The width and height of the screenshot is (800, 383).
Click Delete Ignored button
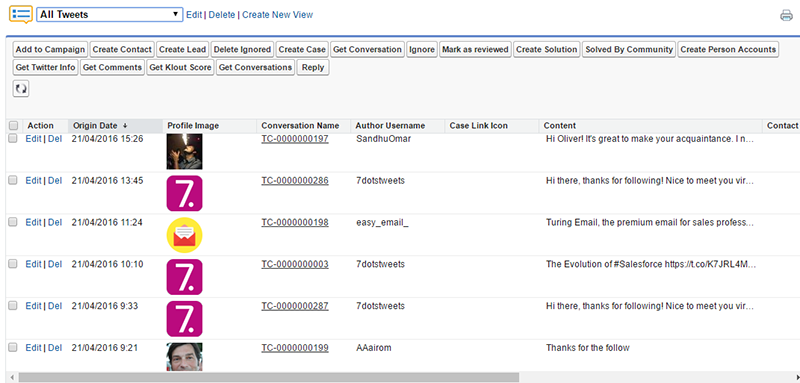[242, 49]
